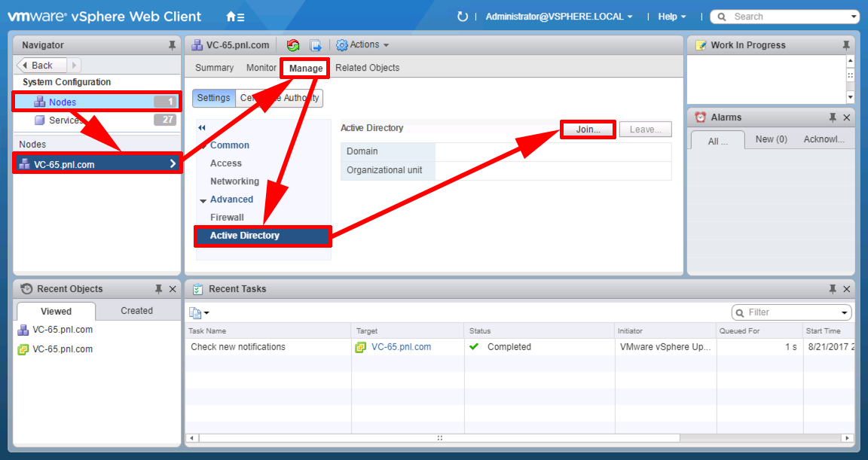Click the red-green reboot node icon
This screenshot has width=868, height=460.
click(x=293, y=44)
